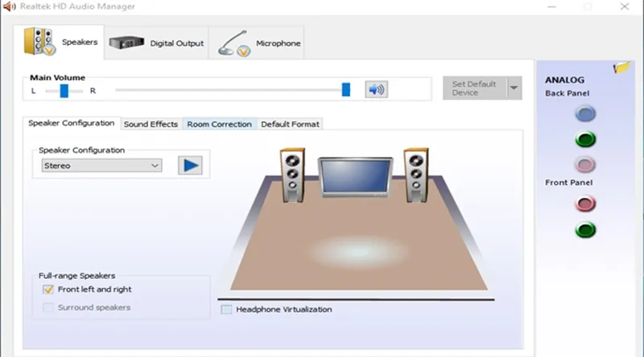Click the Set Default Device button
Screen dimensions: 644x357
pyautogui.click(x=473, y=88)
